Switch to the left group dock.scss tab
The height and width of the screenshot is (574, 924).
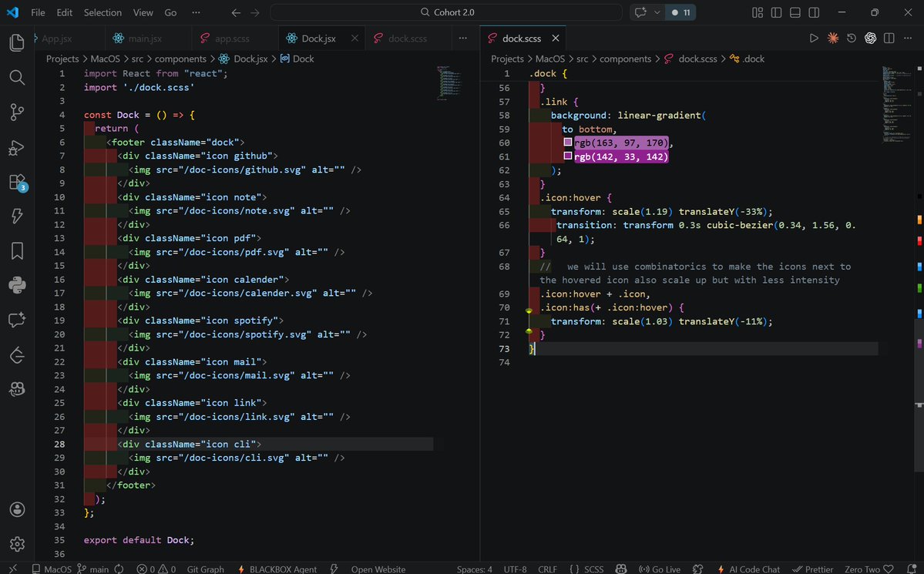tap(407, 39)
